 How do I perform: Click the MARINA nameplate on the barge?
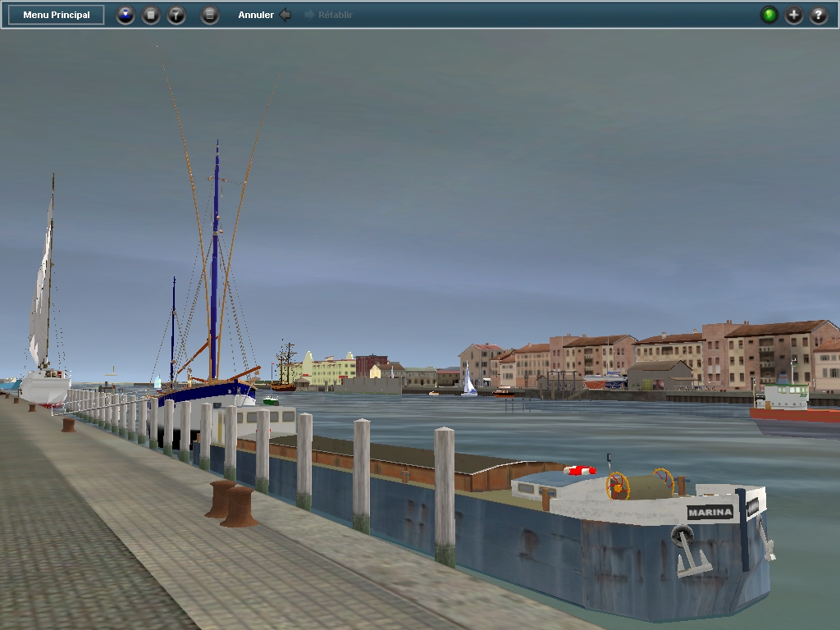pyautogui.click(x=710, y=512)
